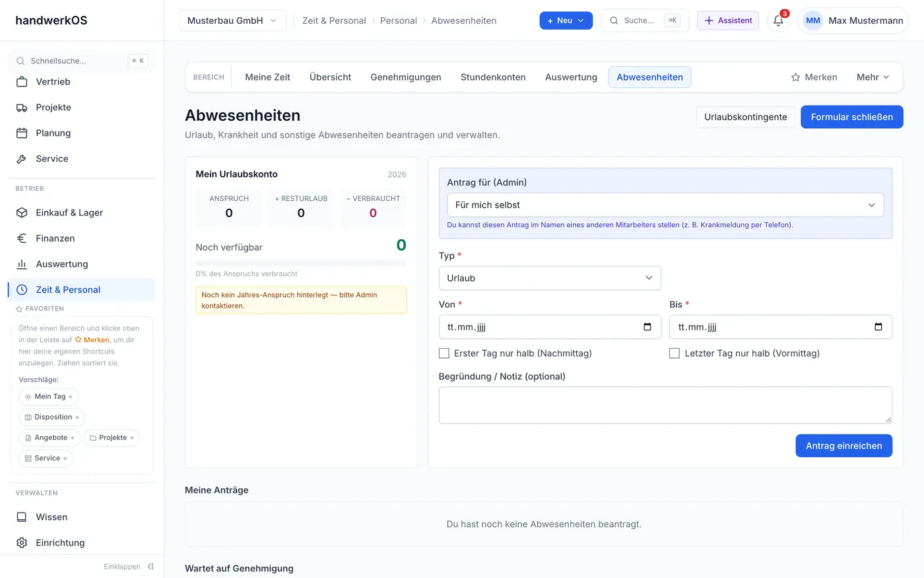Viewport: 924px width, 578px height.
Task: Click the Service wrench icon in sidebar
Action: point(22,159)
